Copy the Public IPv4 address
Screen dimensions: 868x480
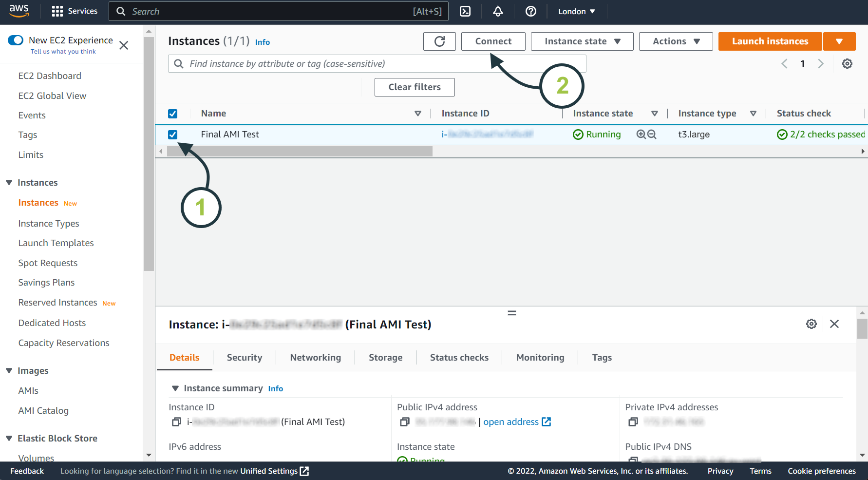(405, 422)
